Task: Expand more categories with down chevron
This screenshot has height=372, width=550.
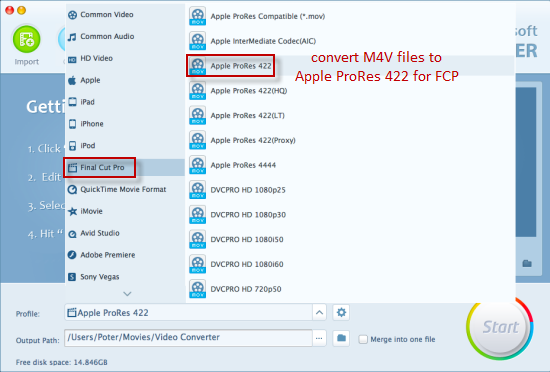Action: coord(127,294)
